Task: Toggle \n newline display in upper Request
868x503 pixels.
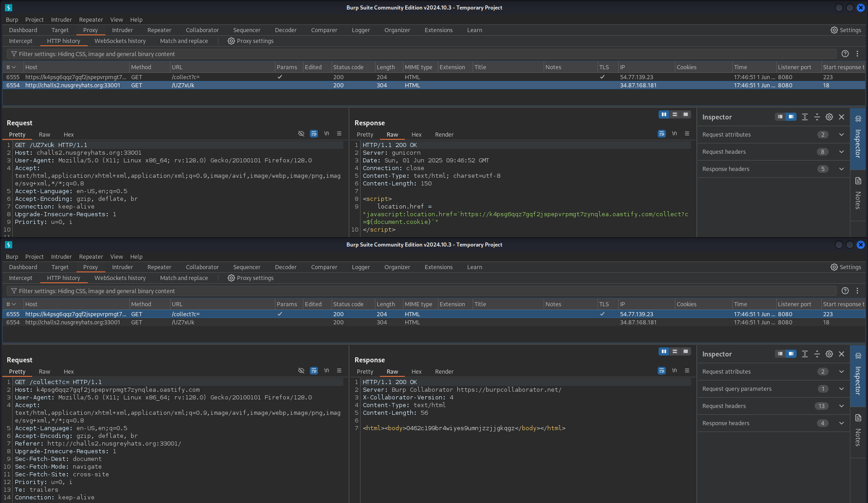Action: coord(327,134)
